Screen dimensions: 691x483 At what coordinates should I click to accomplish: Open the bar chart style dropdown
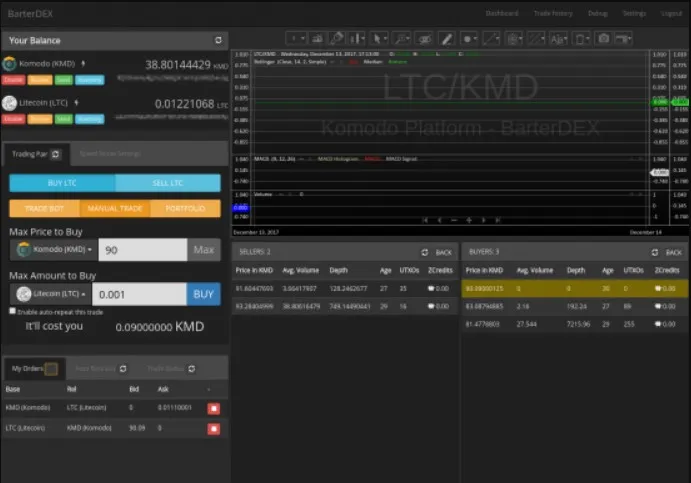357,39
